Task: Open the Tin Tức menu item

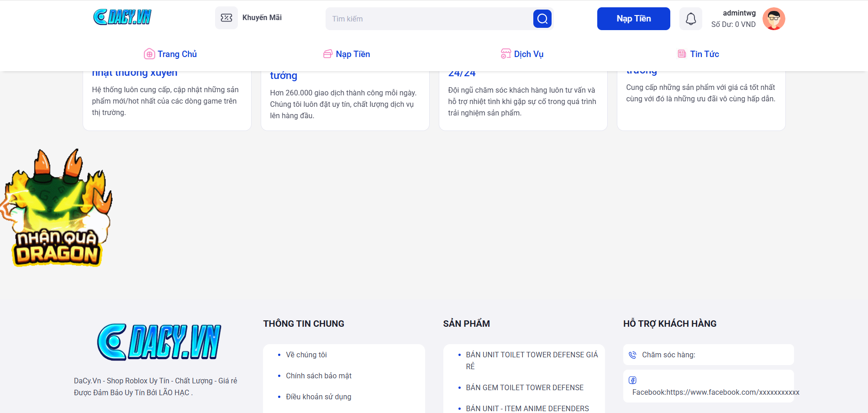Action: [x=698, y=54]
